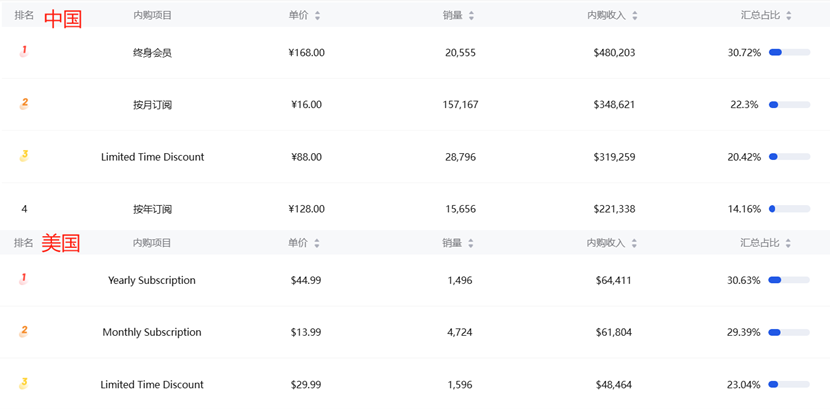Viewport: 830px width, 409px height.
Task: Sort US table by 销量
Action: [x=471, y=243]
